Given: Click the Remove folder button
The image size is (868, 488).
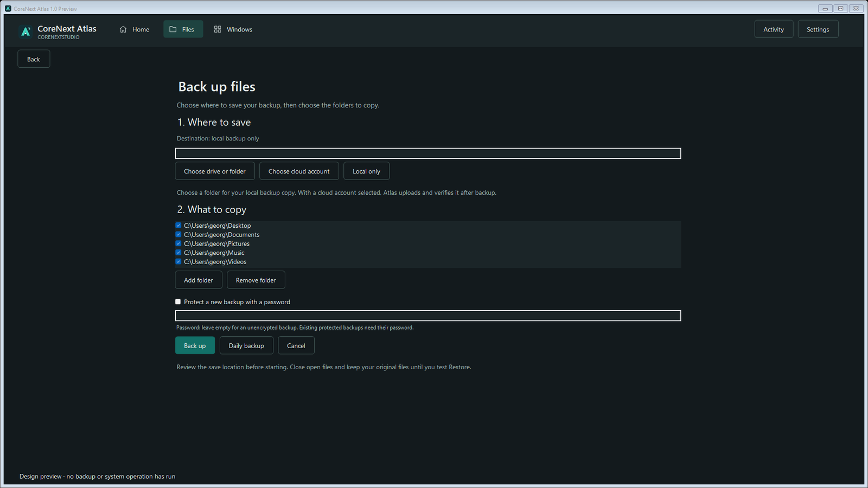Looking at the screenshot, I should [x=256, y=280].
